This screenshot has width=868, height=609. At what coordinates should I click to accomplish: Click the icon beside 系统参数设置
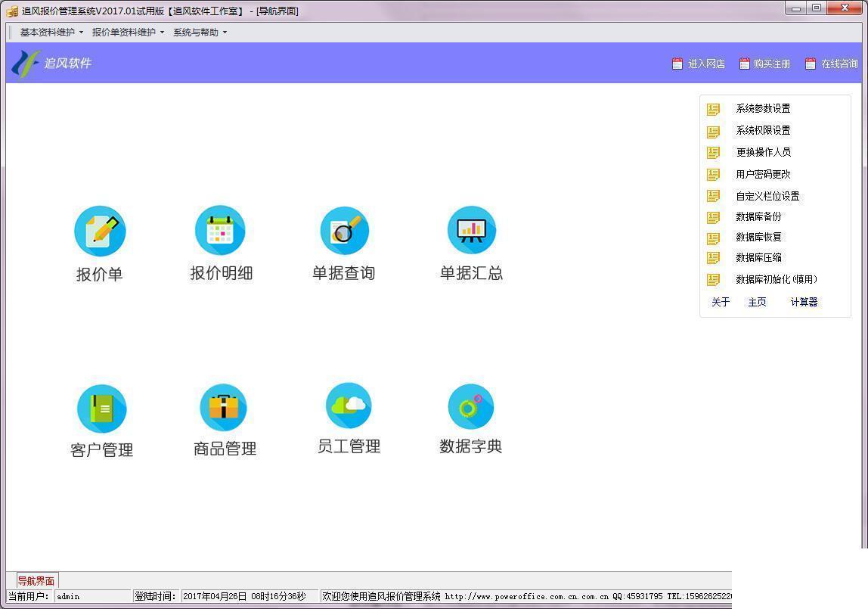[714, 109]
